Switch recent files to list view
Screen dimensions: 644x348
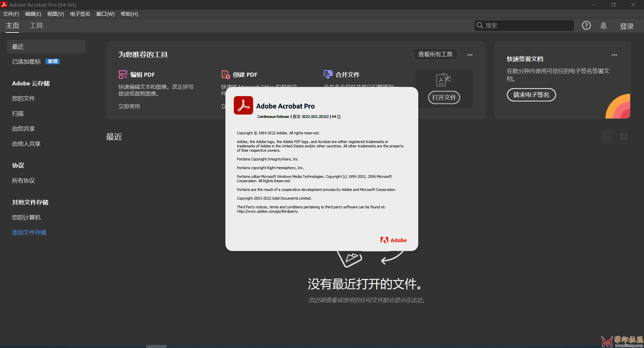(x=607, y=136)
